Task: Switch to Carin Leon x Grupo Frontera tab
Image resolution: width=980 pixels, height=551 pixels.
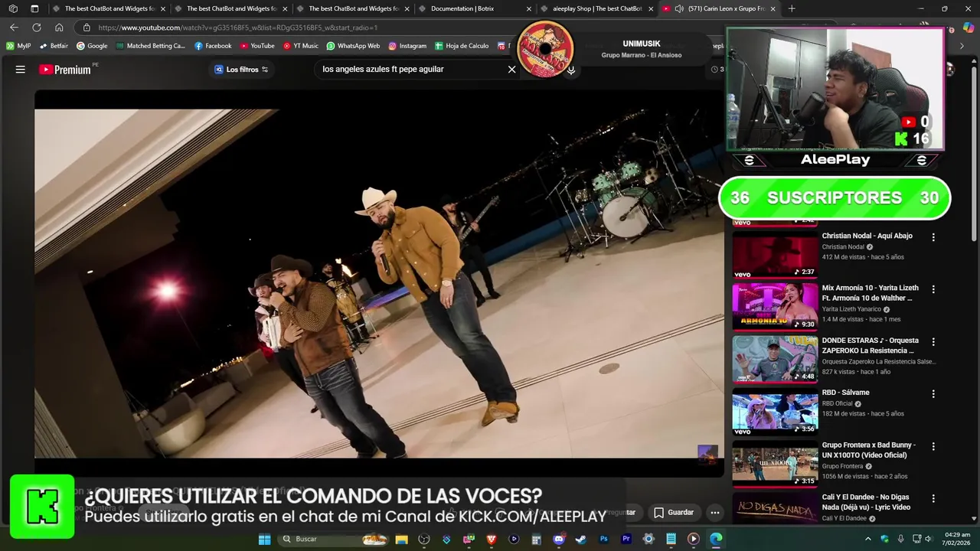Action: pyautogui.click(x=720, y=8)
